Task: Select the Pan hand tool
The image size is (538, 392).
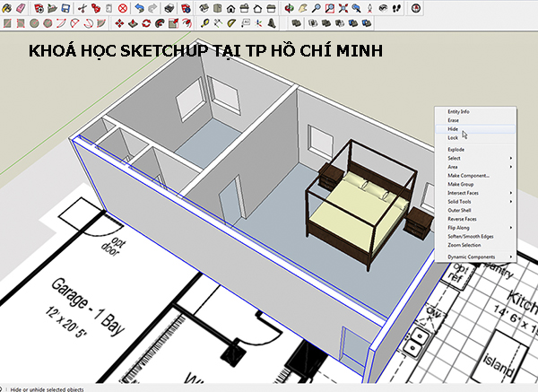Action: 303,8
